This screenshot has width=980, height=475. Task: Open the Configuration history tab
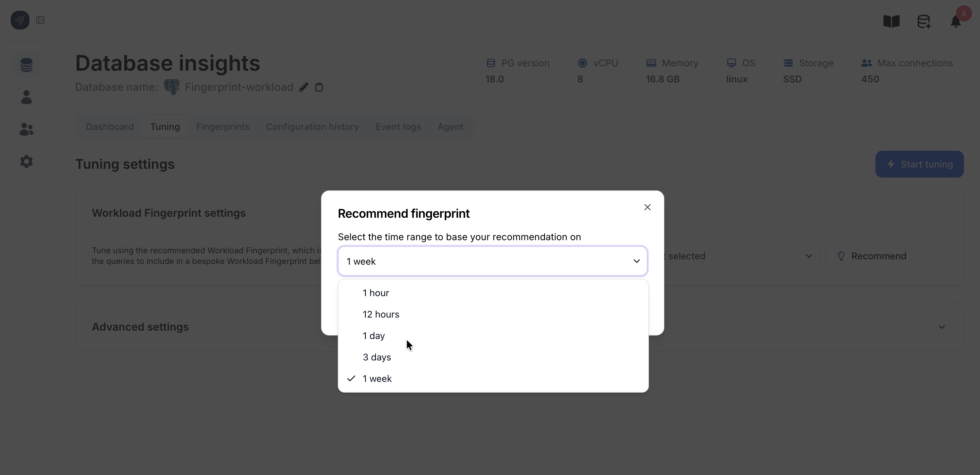(x=312, y=127)
